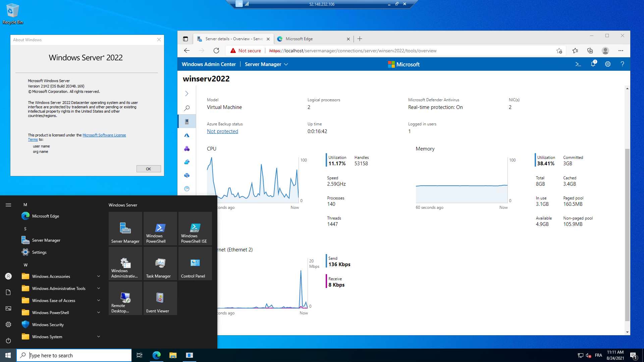Viewport: 644px width, 362px height.
Task: Open the Edge profile avatar
Action: coord(605,51)
